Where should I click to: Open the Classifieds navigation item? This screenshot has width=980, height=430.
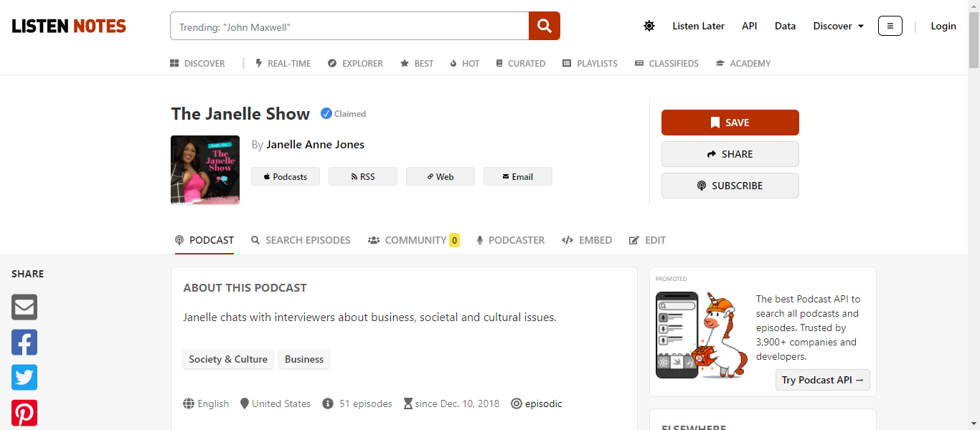[x=666, y=63]
